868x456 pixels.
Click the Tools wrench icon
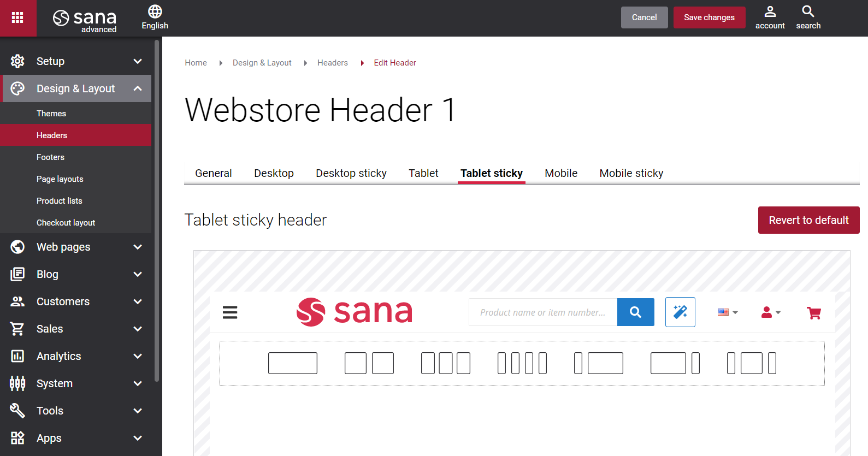point(17,411)
